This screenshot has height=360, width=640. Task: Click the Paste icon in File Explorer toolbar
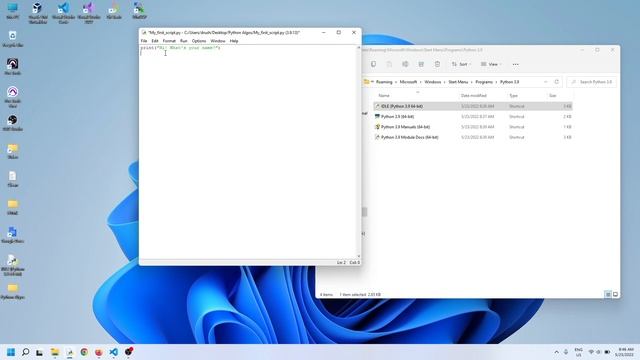coord(389,64)
